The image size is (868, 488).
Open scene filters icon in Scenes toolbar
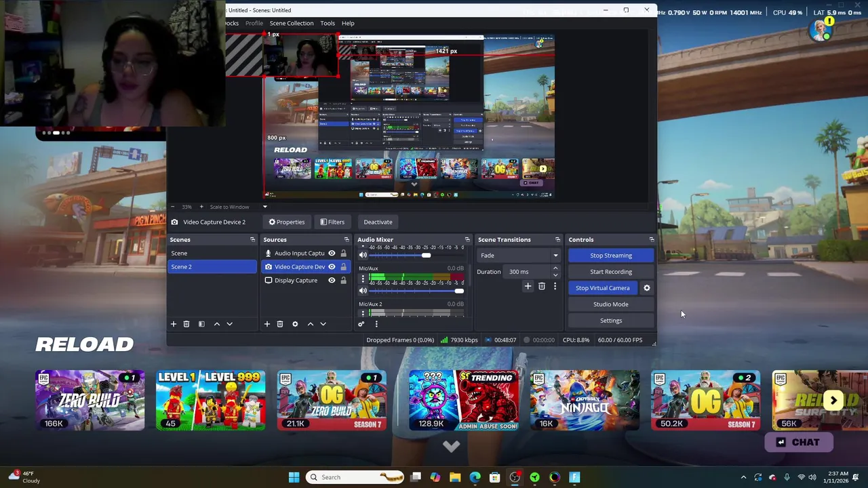[201, 324]
